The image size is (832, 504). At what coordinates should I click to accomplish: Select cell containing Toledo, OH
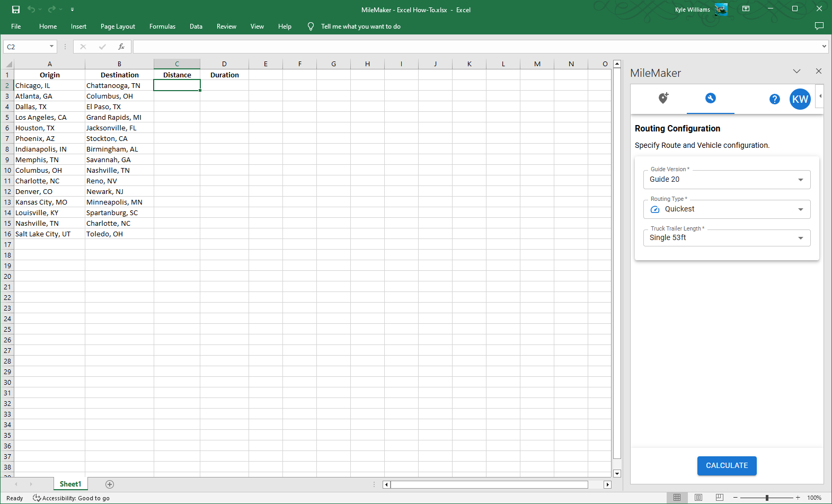[x=119, y=234]
